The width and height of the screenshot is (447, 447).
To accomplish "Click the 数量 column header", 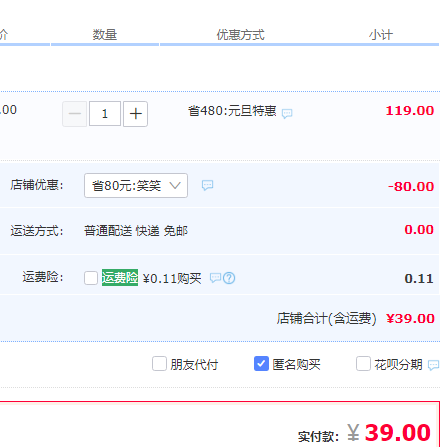I will tap(105, 35).
